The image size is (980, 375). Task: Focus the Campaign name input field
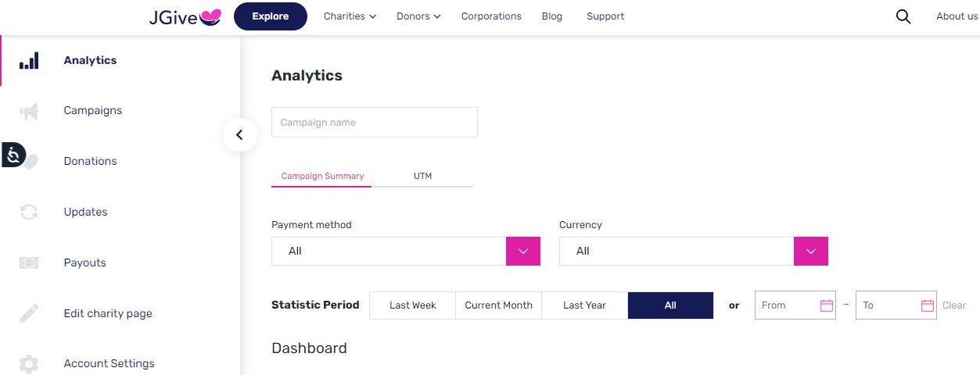tap(375, 123)
